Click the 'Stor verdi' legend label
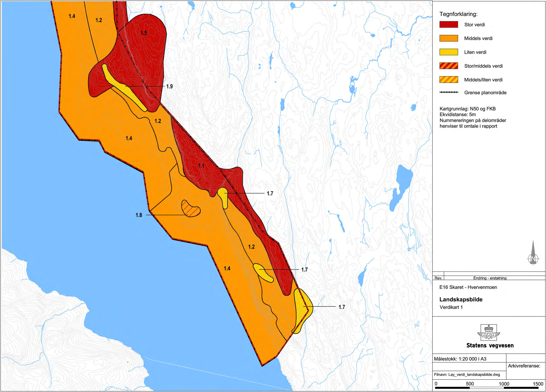 pyautogui.click(x=474, y=25)
